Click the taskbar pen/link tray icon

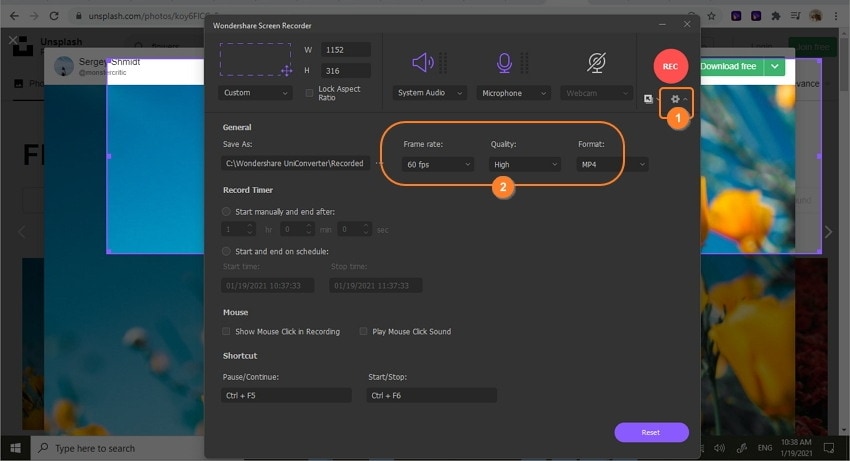(742, 448)
